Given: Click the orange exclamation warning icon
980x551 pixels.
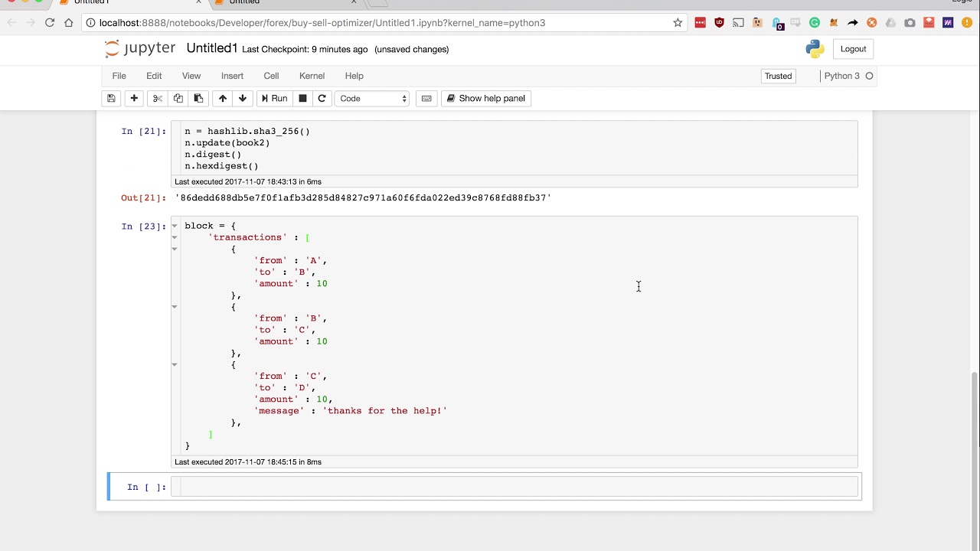Looking at the screenshot, I should (x=967, y=23).
